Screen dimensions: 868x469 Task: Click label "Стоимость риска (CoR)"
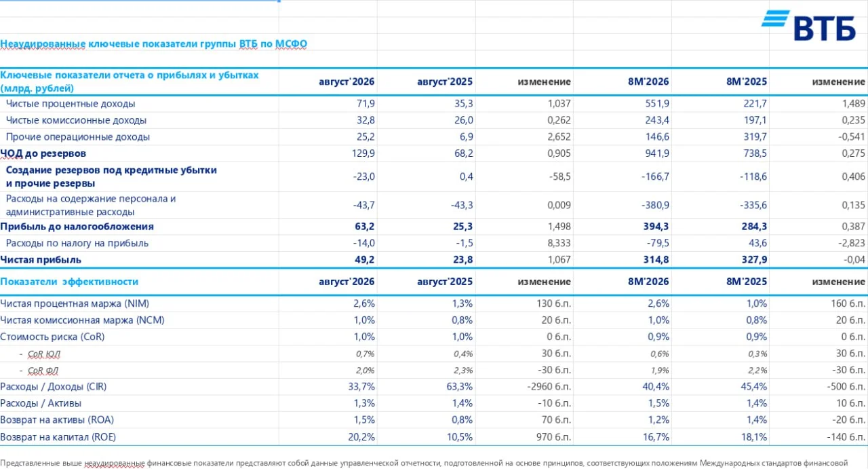[x=52, y=336]
